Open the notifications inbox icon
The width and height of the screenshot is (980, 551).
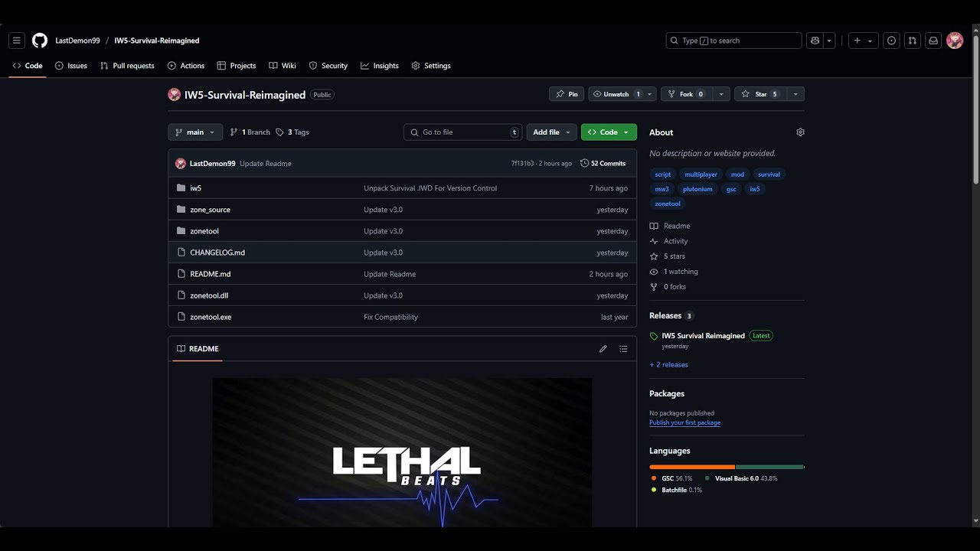933,41
